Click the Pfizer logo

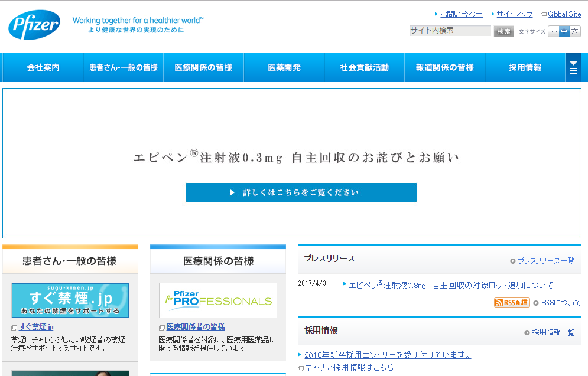tap(34, 25)
